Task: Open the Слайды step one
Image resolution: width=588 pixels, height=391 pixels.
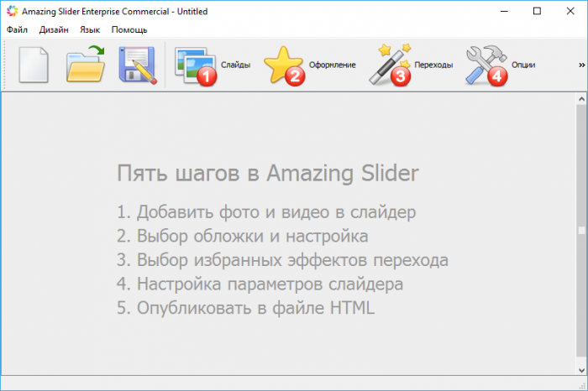Action: coord(213,65)
